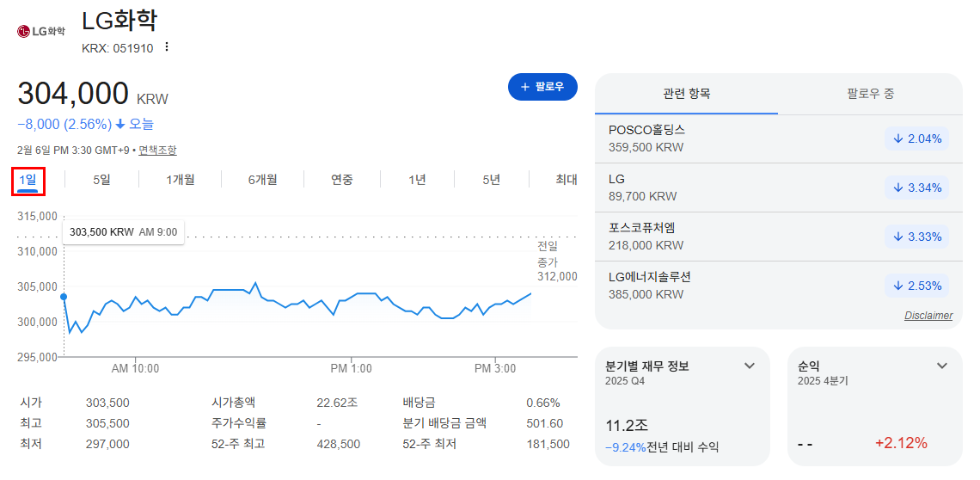Switch chart to 1개월 range

point(180,180)
